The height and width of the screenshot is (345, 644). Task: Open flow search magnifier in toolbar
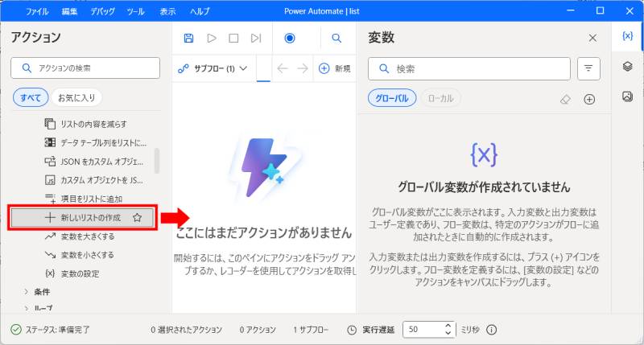tap(336, 38)
